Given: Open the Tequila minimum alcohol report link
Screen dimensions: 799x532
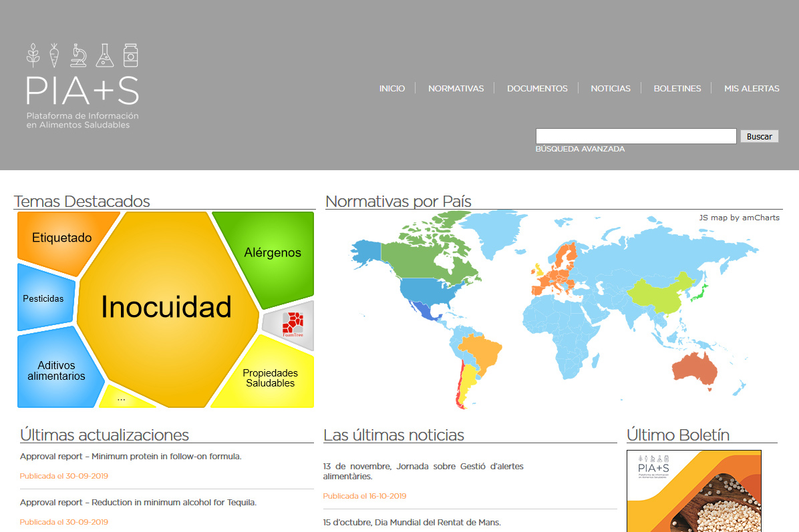Looking at the screenshot, I should pos(138,502).
